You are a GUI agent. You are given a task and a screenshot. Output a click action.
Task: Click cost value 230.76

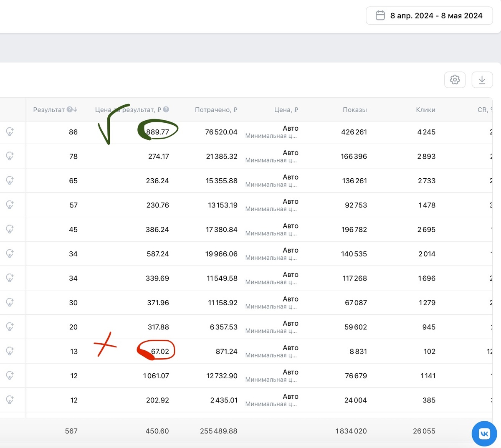pos(158,205)
